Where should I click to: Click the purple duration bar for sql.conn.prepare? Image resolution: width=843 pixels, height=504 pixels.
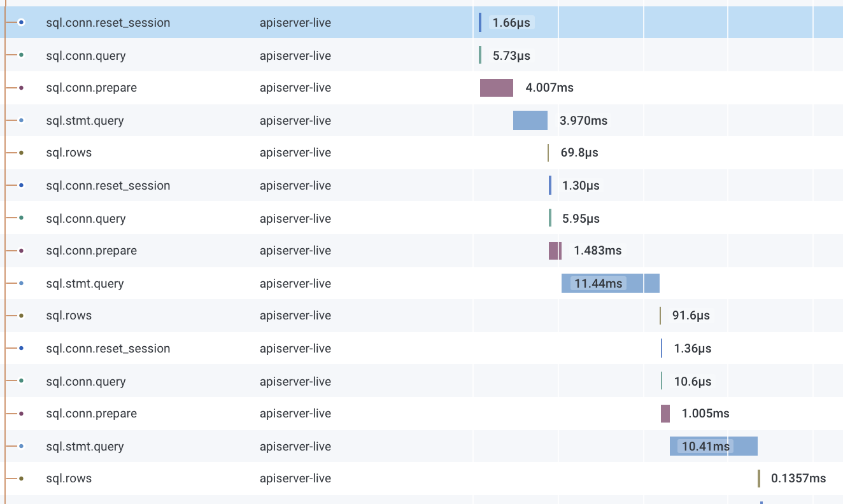coord(497,87)
